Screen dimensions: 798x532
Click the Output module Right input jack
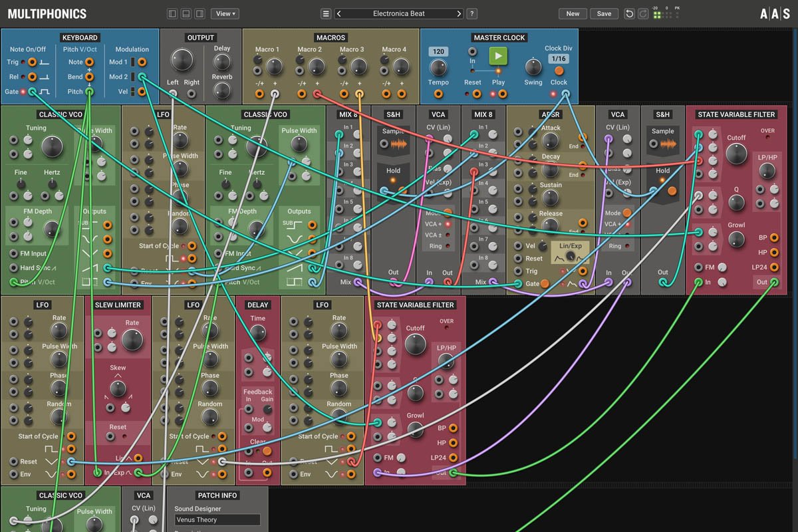(x=192, y=93)
